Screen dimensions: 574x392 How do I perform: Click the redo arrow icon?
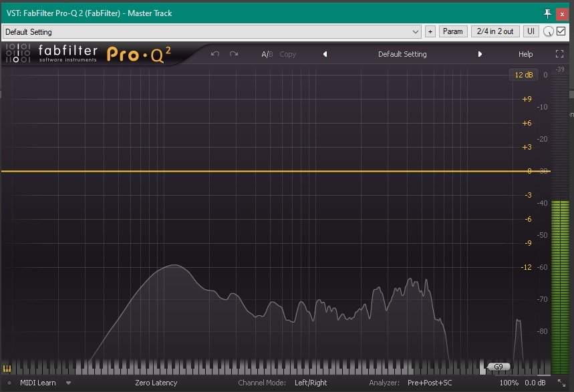pyautogui.click(x=234, y=54)
